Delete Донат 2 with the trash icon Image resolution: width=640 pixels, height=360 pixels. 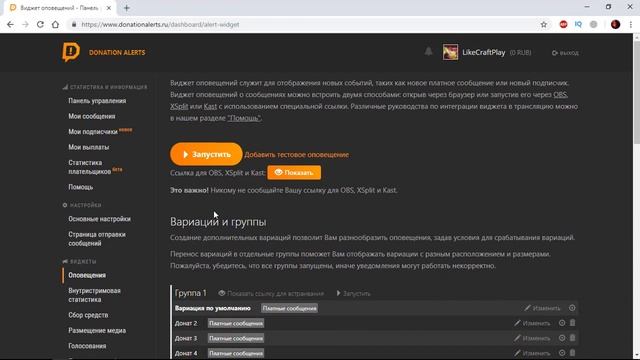(x=573, y=323)
